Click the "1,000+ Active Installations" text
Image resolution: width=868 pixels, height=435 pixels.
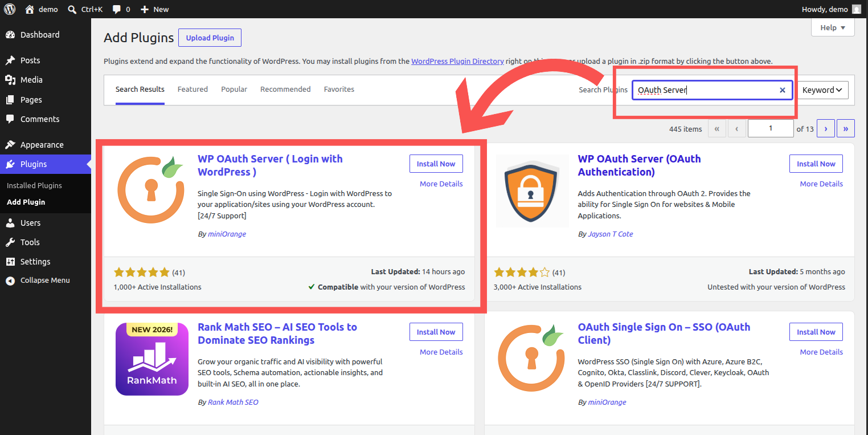point(158,287)
